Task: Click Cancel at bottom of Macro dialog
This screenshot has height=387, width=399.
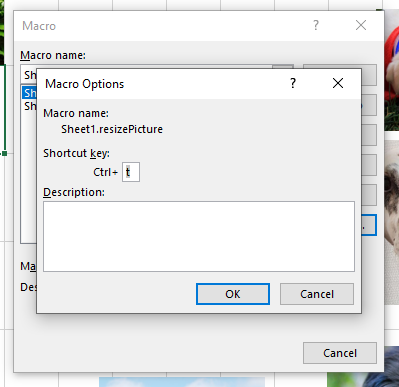Action: click(340, 353)
